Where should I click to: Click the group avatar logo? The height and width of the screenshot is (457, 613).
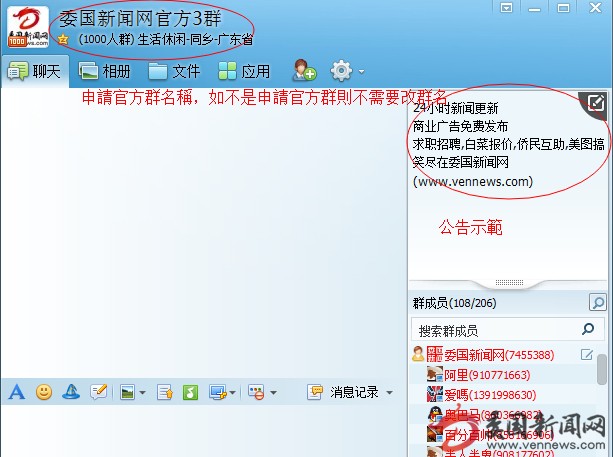point(28,27)
